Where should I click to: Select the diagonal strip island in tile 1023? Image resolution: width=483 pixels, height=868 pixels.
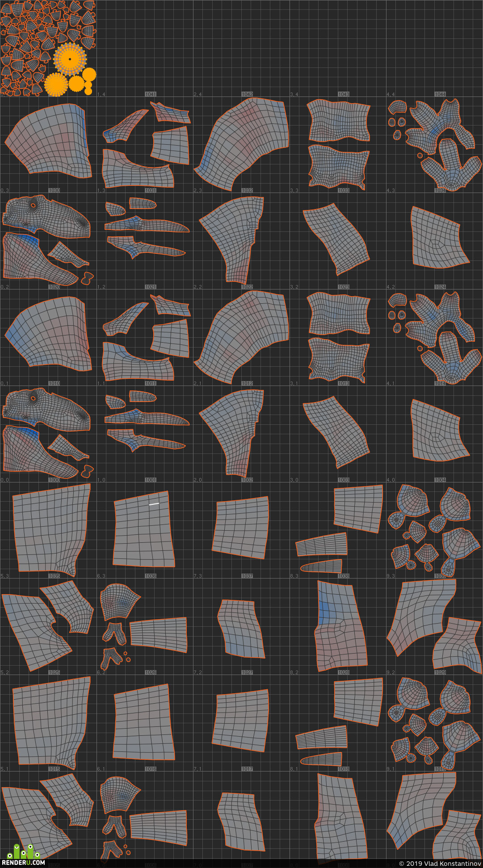(x=336, y=239)
